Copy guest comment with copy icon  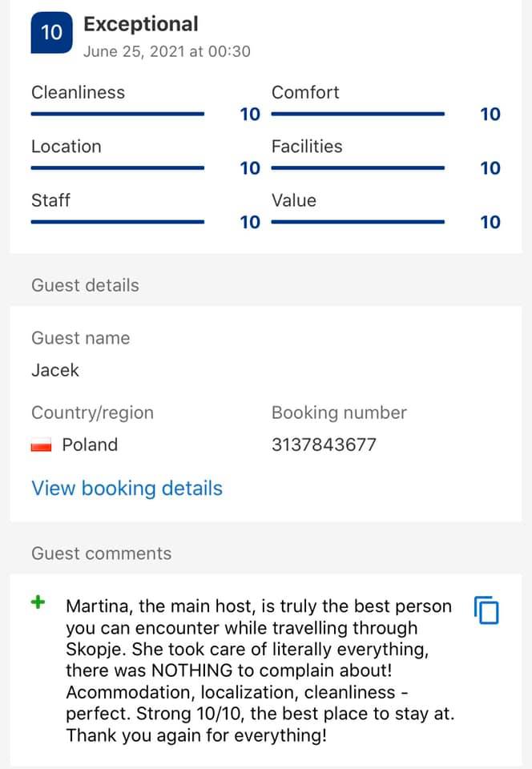pyautogui.click(x=486, y=610)
